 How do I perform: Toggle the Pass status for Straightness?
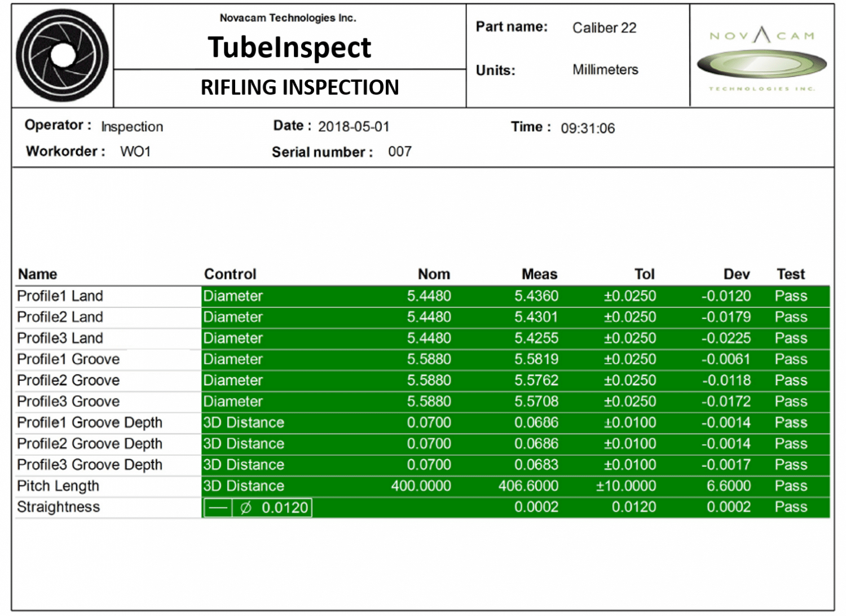coord(792,507)
